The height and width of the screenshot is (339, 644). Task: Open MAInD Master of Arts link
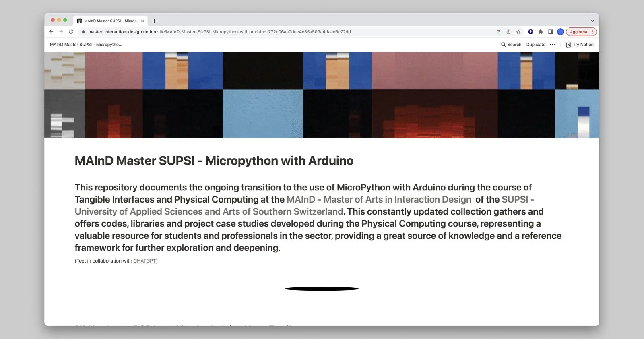pos(378,200)
